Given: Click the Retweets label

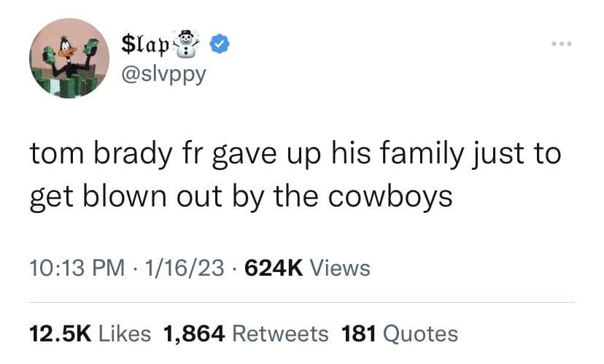Looking at the screenshot, I should (280, 333).
